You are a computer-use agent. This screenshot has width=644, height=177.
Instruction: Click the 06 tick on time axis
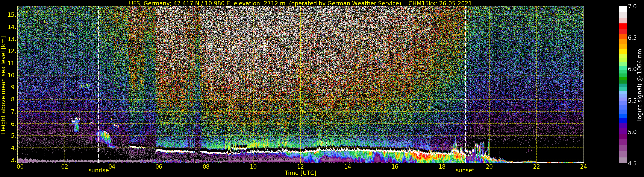[159, 166]
